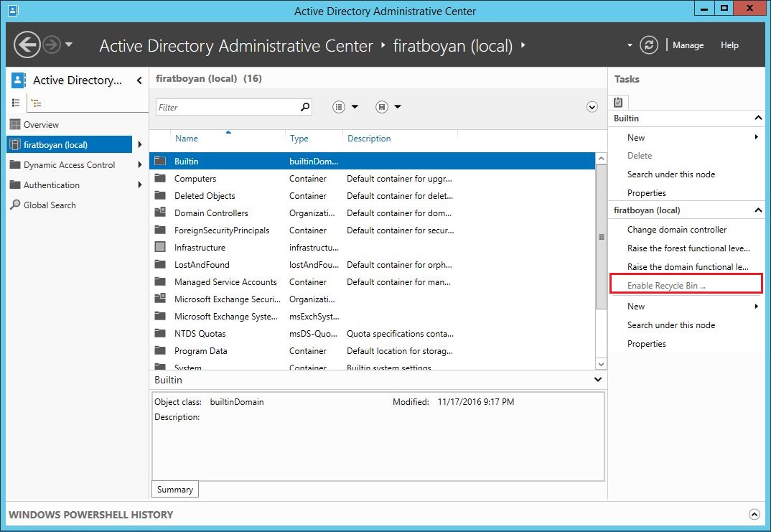The width and height of the screenshot is (771, 532).
Task: Switch navigation to list view icon
Action: (16, 103)
